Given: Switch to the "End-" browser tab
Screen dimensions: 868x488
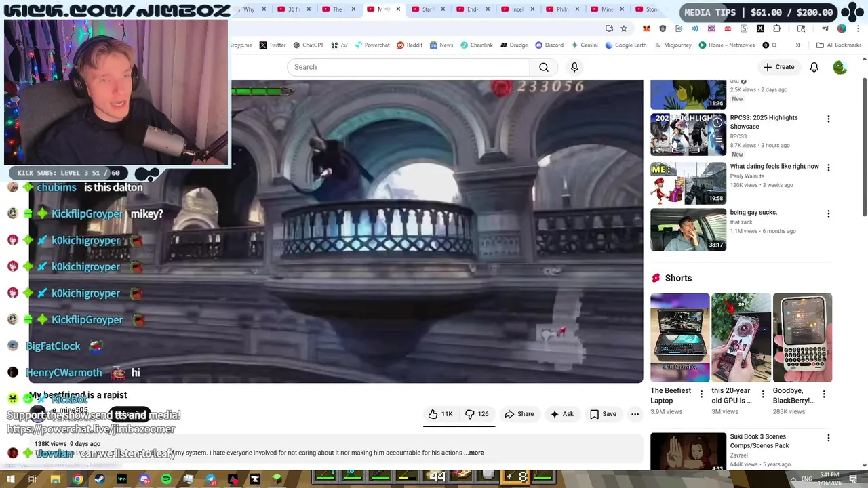Looking at the screenshot, I should pos(472,9).
